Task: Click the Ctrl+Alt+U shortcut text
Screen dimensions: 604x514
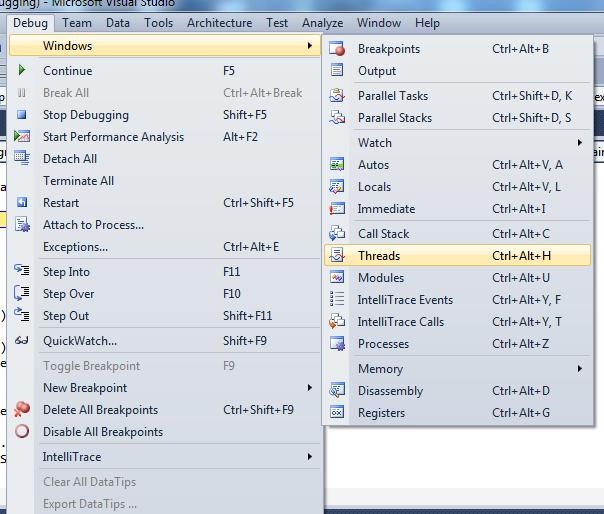Action: [x=521, y=277]
